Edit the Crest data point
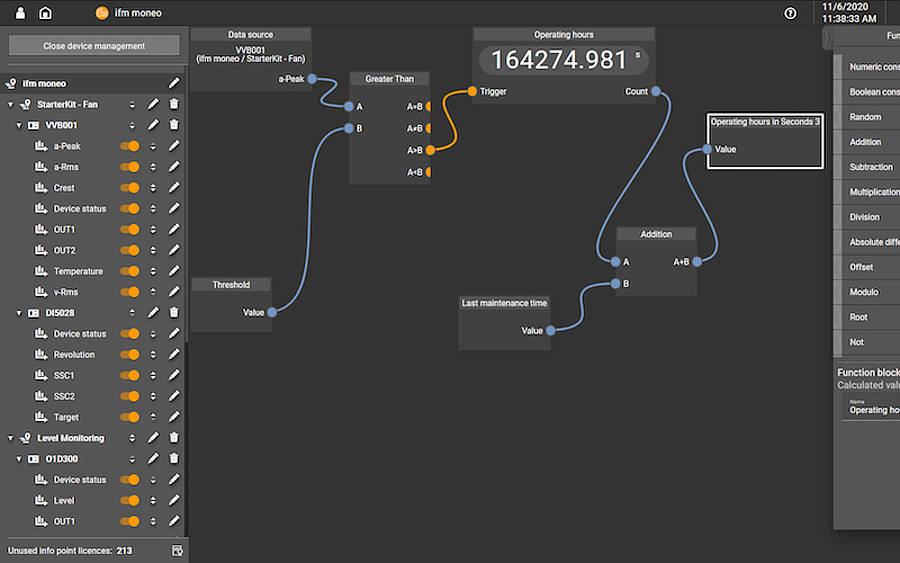 174,188
